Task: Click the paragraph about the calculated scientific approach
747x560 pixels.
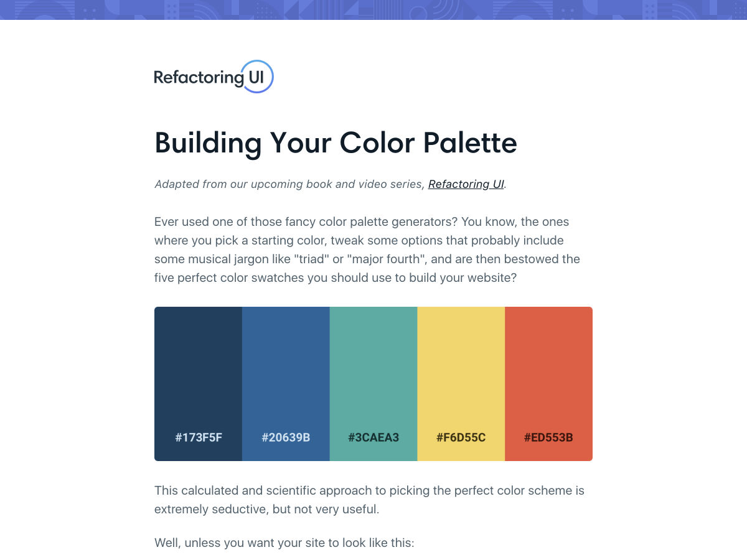Action: pos(369,500)
